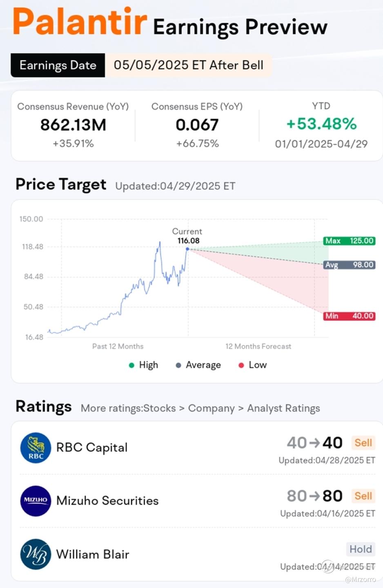
Task: Open the Analyst Ratings breadcrumb link
Action: 283,408
